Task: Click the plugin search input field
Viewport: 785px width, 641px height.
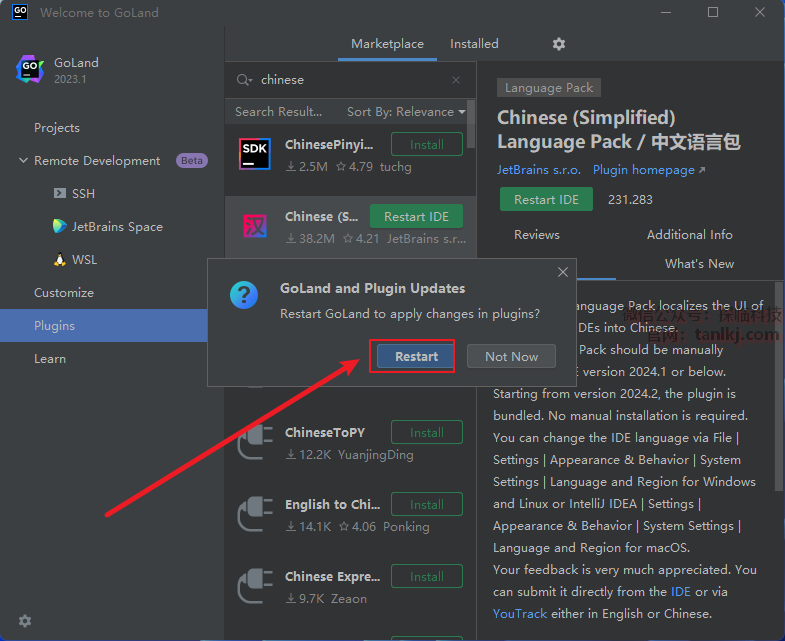Action: [350, 80]
